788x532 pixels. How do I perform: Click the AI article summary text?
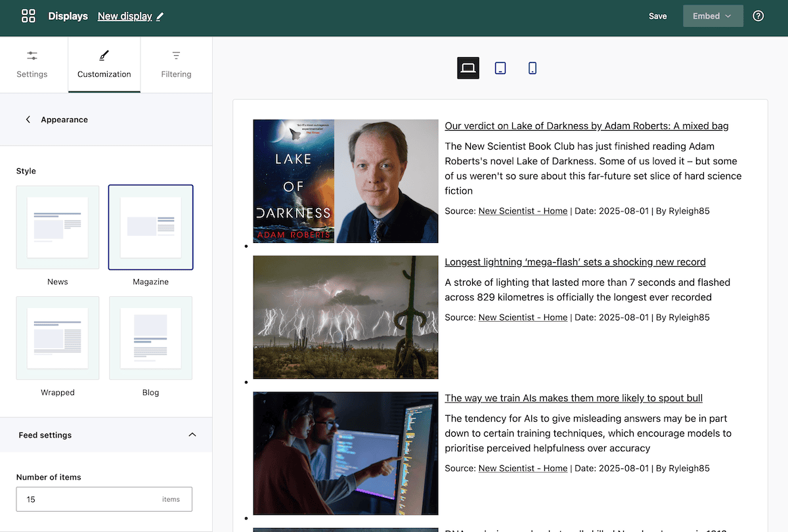tap(588, 433)
